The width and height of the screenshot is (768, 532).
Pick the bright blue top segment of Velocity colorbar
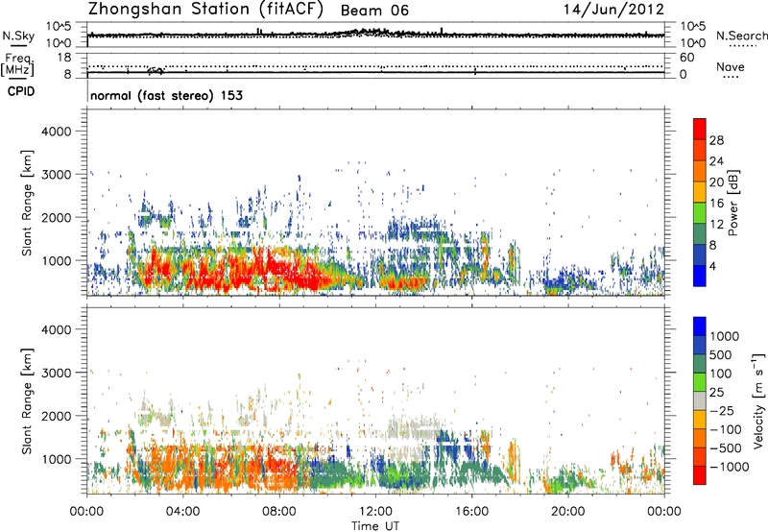pyautogui.click(x=700, y=326)
